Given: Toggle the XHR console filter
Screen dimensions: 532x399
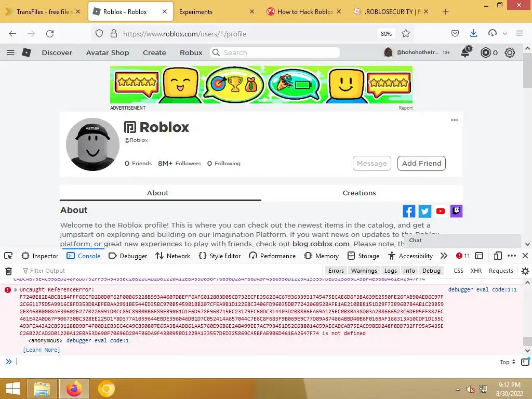Looking at the screenshot, I should [x=476, y=271].
